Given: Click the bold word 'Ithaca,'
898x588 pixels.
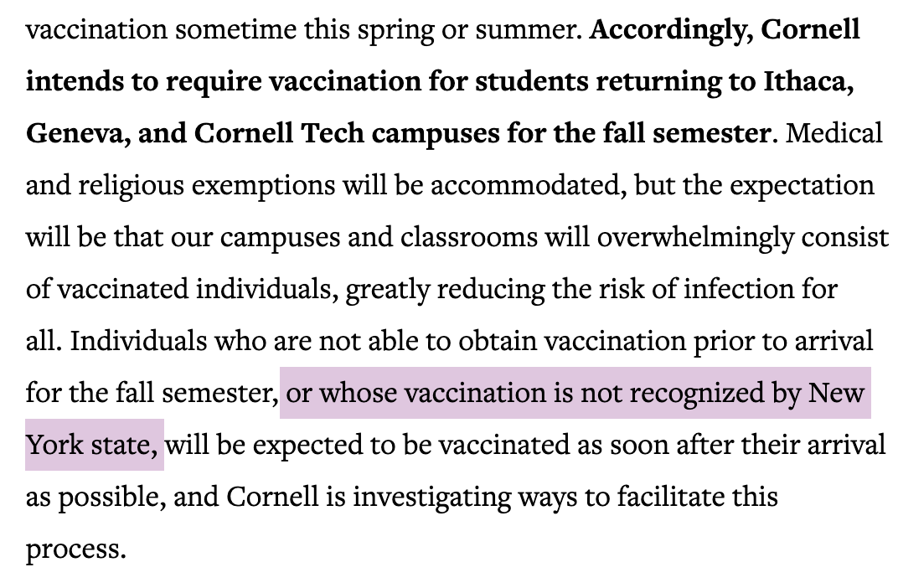Looking at the screenshot, I should pyautogui.click(x=808, y=81).
